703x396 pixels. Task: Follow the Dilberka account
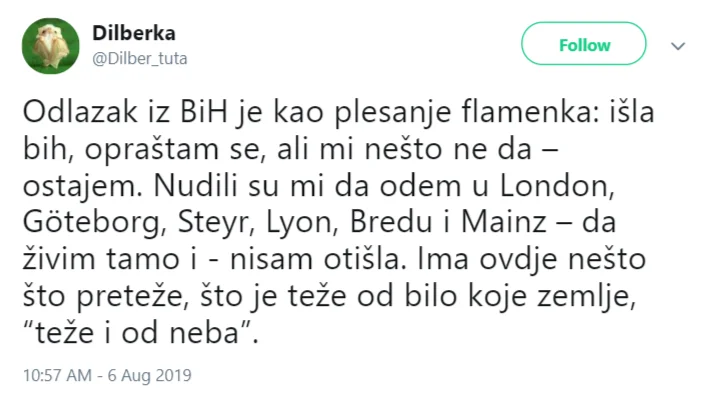tap(583, 44)
